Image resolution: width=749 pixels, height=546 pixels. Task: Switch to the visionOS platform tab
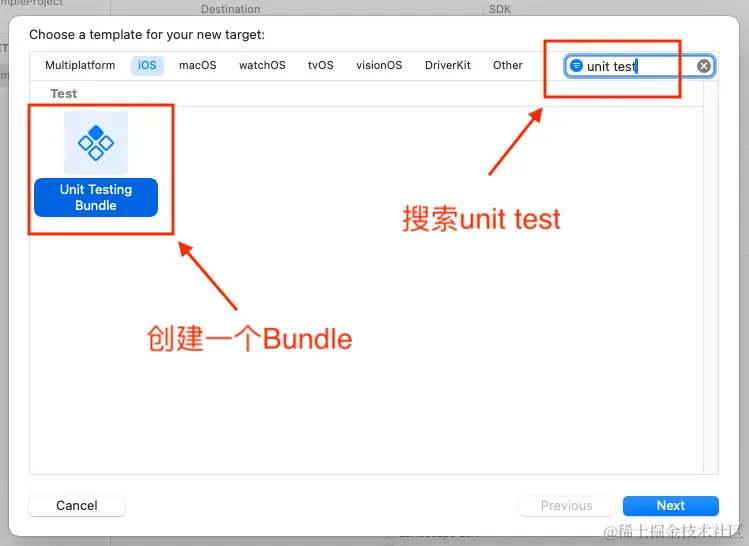(379, 65)
